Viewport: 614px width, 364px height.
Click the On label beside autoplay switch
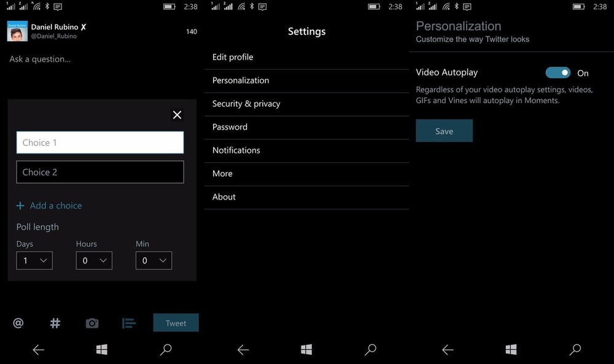(x=583, y=73)
